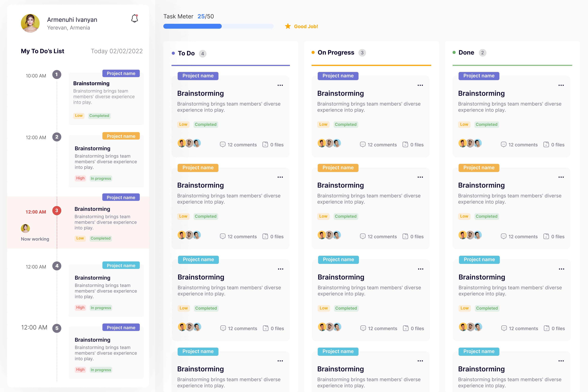Select the To Do column header
The height and width of the screenshot is (392, 588).
coord(186,53)
